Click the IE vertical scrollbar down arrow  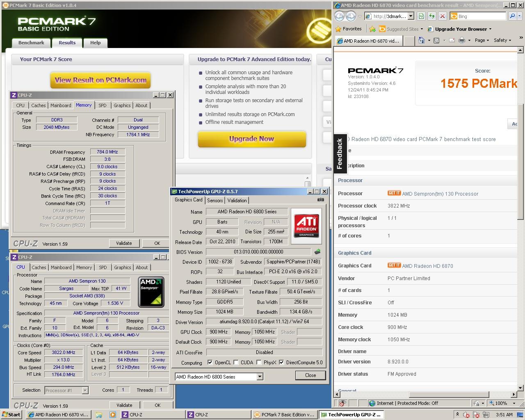tap(521, 388)
